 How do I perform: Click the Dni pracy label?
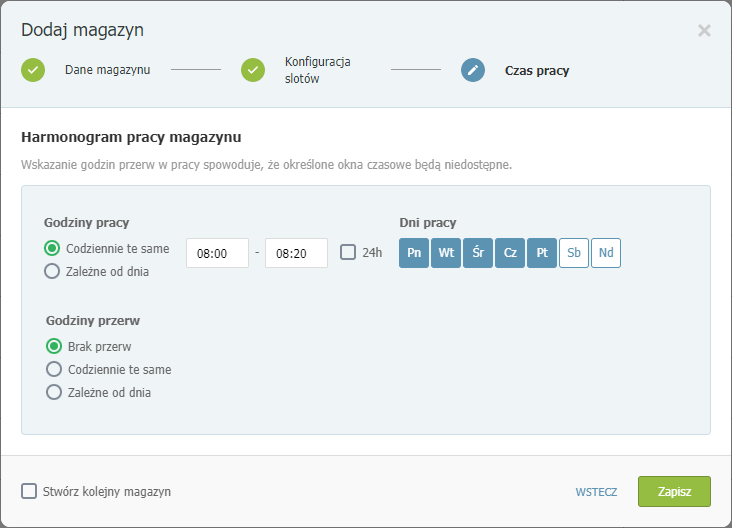pyautogui.click(x=428, y=223)
